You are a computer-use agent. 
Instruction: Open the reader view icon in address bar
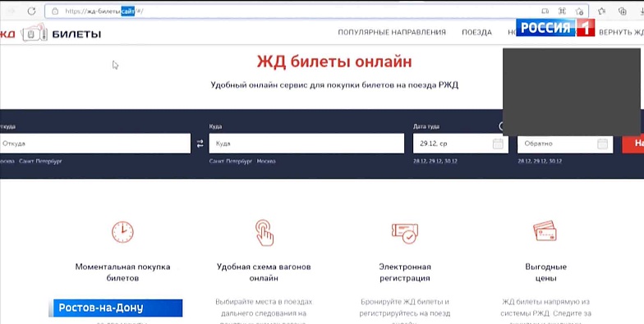tap(545, 11)
